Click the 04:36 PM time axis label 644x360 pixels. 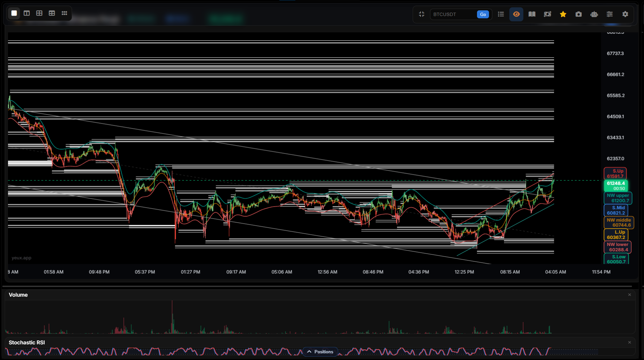pos(419,272)
